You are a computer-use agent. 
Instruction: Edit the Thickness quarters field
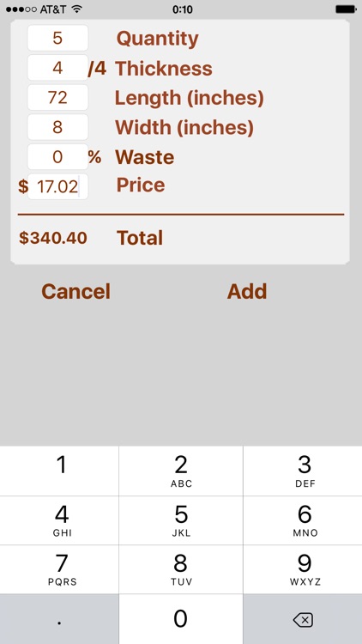point(57,68)
